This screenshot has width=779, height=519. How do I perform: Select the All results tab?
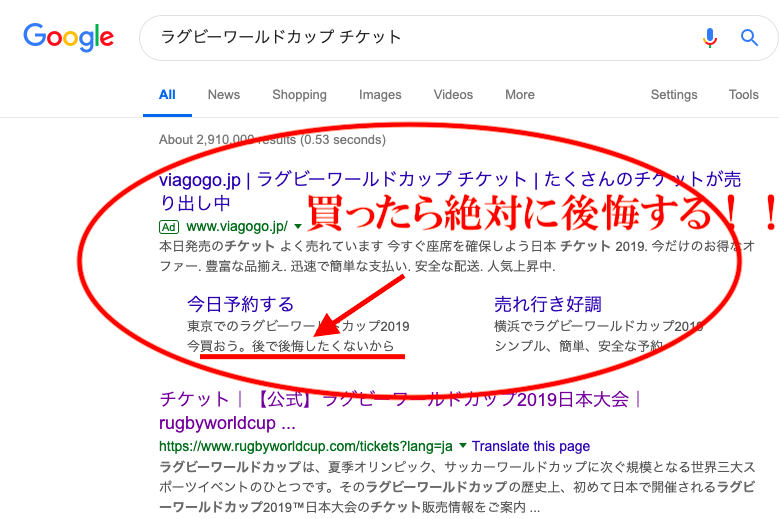tap(167, 95)
